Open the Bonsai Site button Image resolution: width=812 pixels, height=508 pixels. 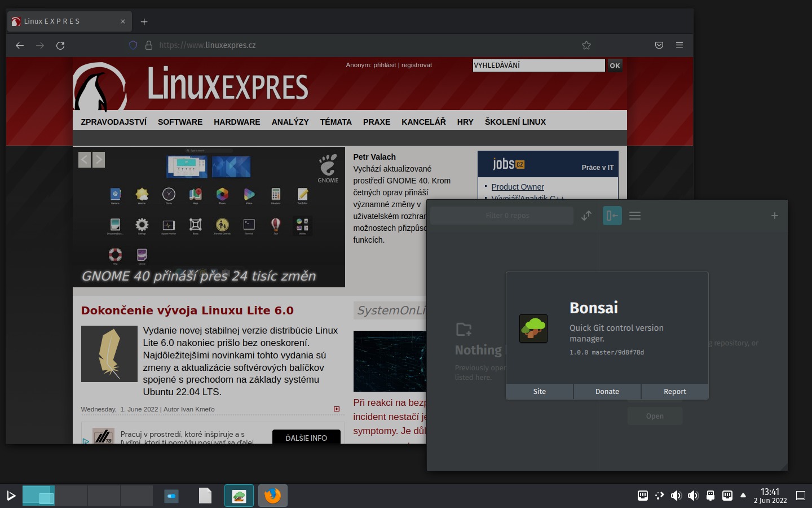pos(540,392)
